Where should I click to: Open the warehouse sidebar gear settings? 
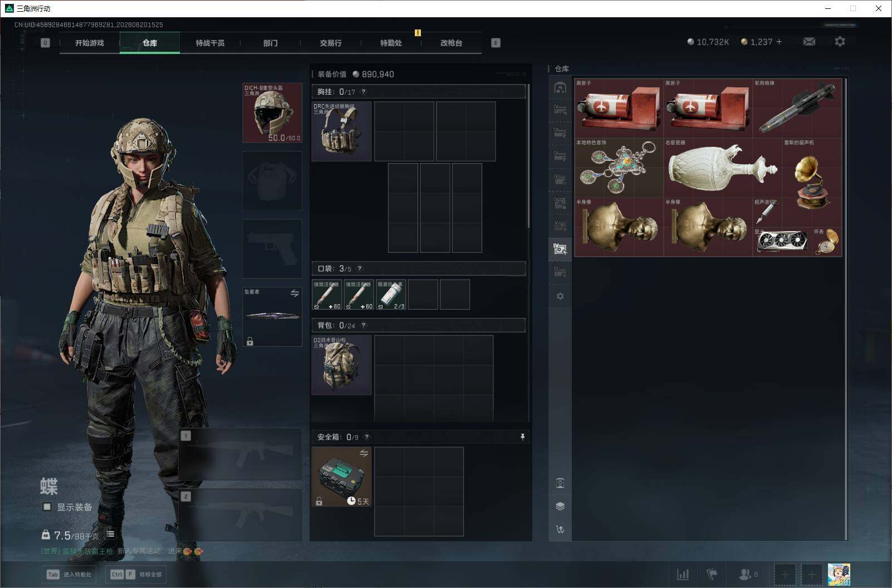tap(560, 296)
